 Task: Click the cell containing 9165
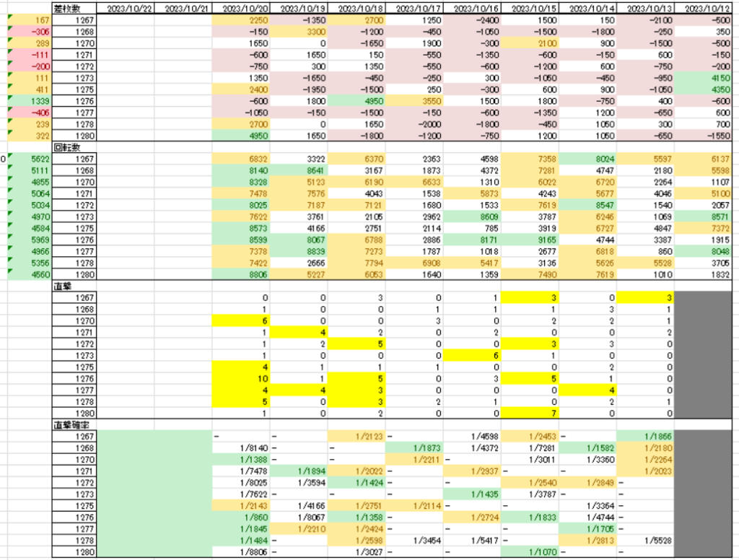pos(530,240)
